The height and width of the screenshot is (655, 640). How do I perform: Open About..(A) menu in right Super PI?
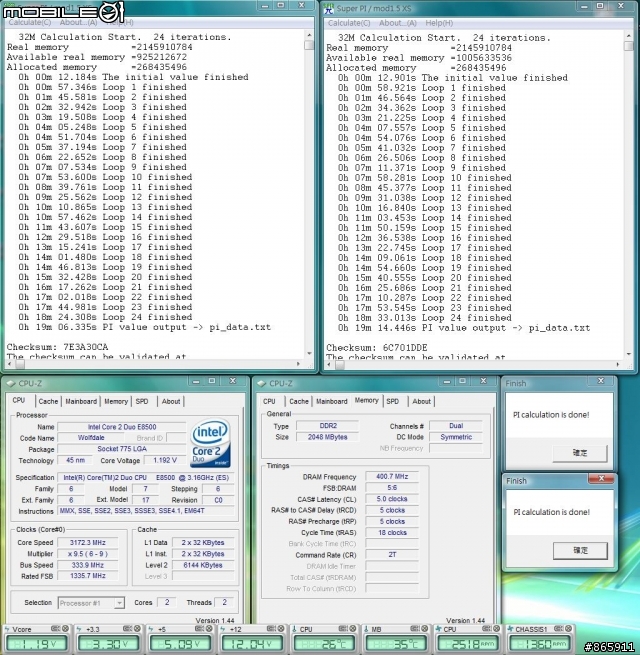pos(398,23)
